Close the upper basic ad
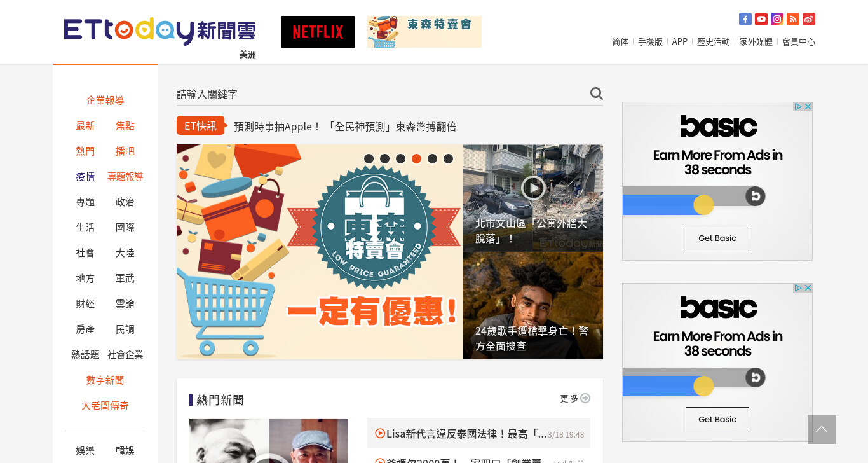 click(x=808, y=107)
